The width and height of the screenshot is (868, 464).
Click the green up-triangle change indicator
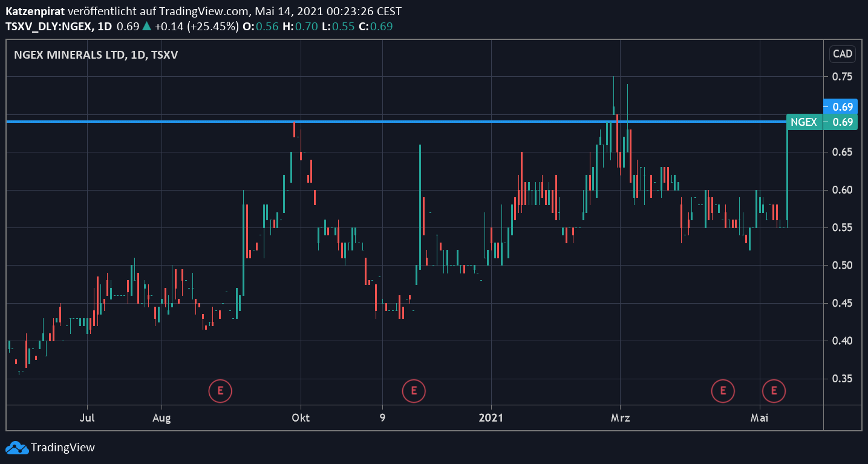pyautogui.click(x=147, y=27)
